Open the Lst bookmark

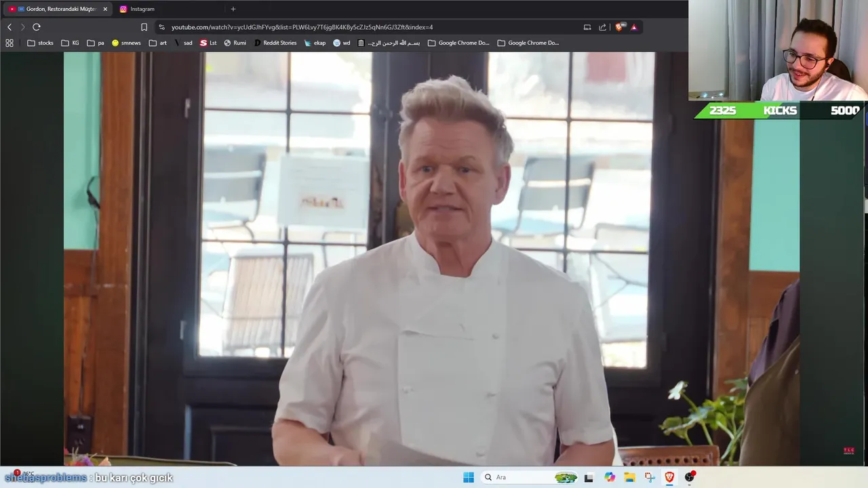click(208, 43)
